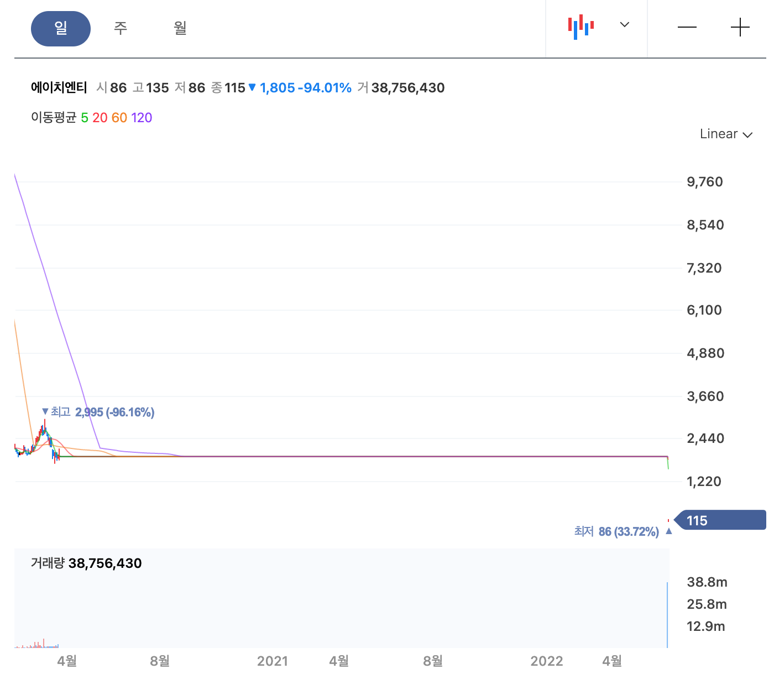Open the chart type dropdown arrow
Image resolution: width=774 pixels, height=700 pixels.
[x=625, y=25]
